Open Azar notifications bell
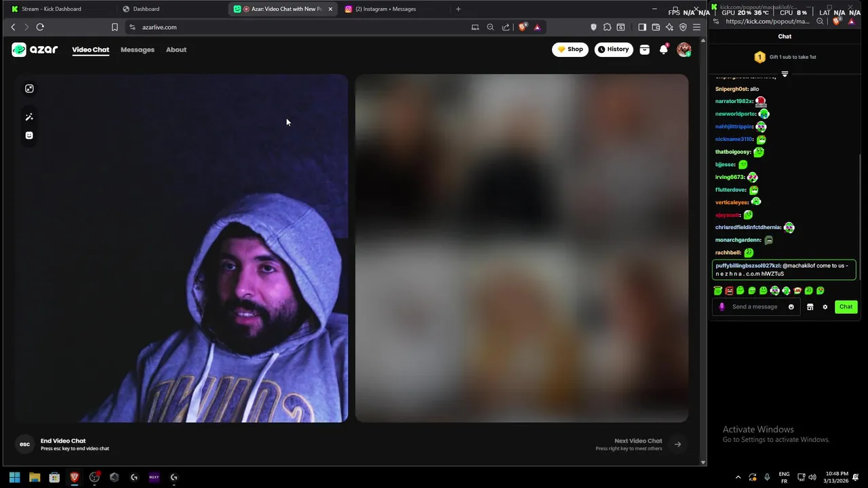Screen dimensions: 868x488 pos(664,49)
